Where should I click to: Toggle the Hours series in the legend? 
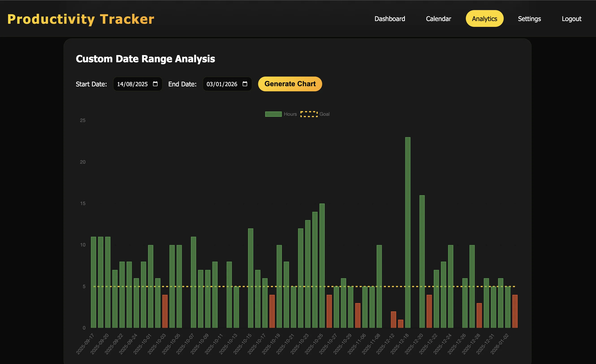(x=290, y=114)
